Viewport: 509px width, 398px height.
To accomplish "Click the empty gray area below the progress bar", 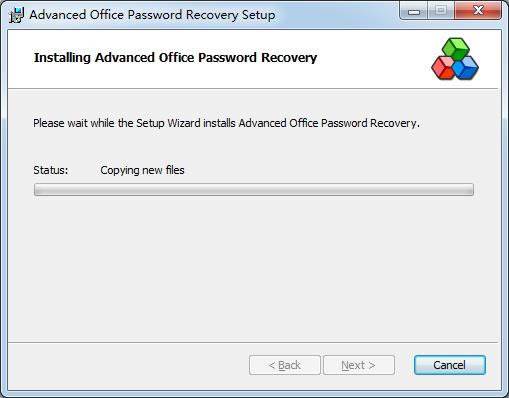I will (x=253, y=267).
